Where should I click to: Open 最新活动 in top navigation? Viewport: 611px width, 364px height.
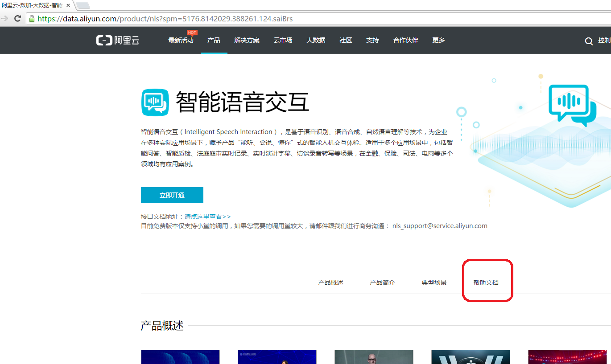(181, 40)
